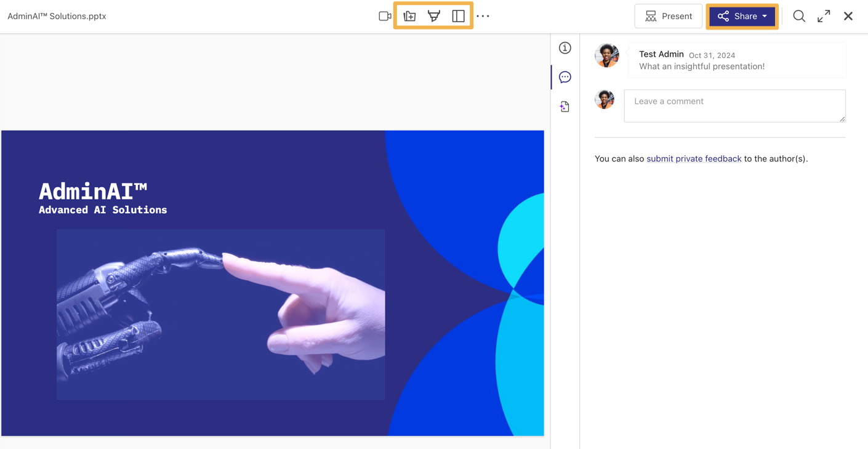This screenshot has height=449, width=868.
Task: Click the Oct 31, 2024 comment date
Action: (x=712, y=55)
